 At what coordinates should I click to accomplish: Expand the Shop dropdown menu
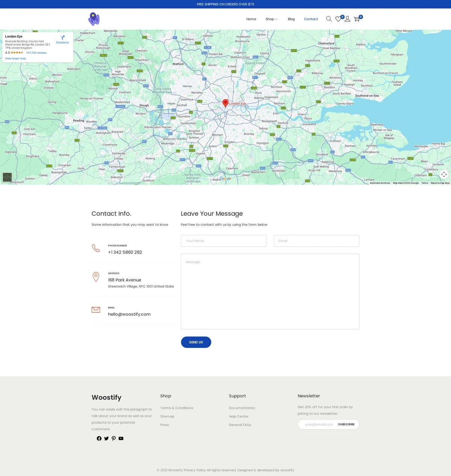coord(271,19)
